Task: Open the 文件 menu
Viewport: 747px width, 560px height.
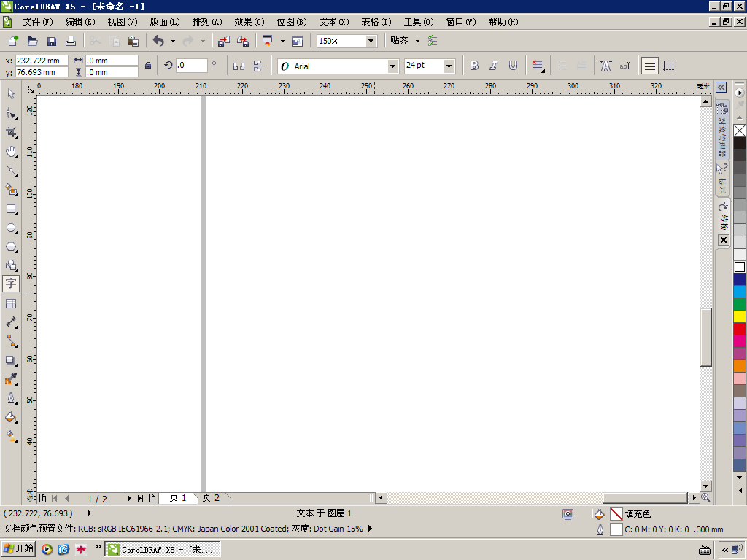Action: 38,22
